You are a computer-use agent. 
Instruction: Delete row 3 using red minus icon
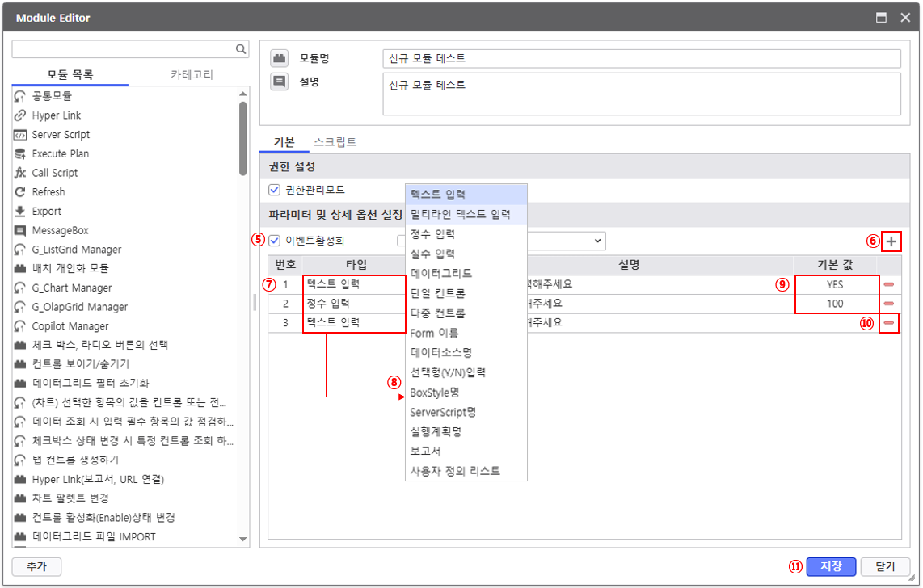click(889, 323)
